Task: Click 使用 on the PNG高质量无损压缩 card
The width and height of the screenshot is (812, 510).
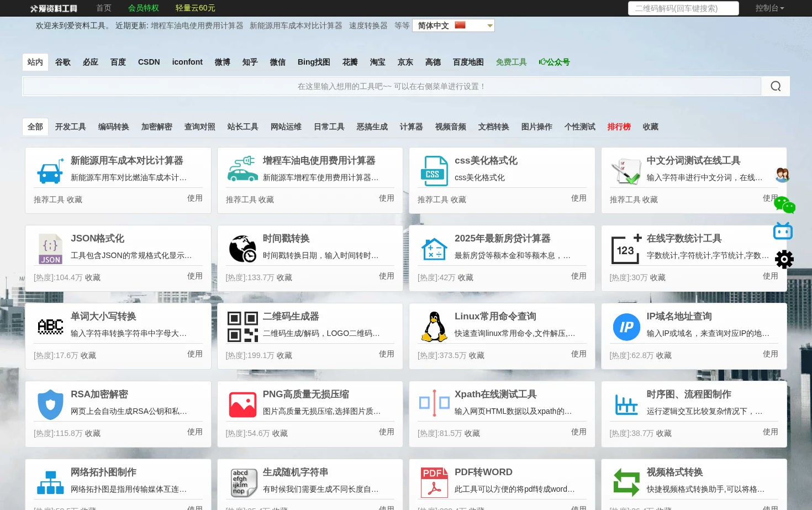Action: click(387, 432)
